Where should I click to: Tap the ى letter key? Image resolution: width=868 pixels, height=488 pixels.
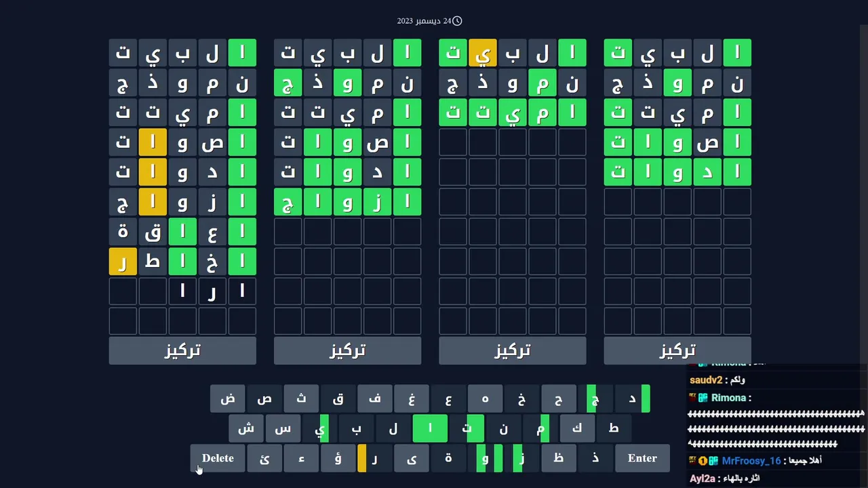[411, 458]
